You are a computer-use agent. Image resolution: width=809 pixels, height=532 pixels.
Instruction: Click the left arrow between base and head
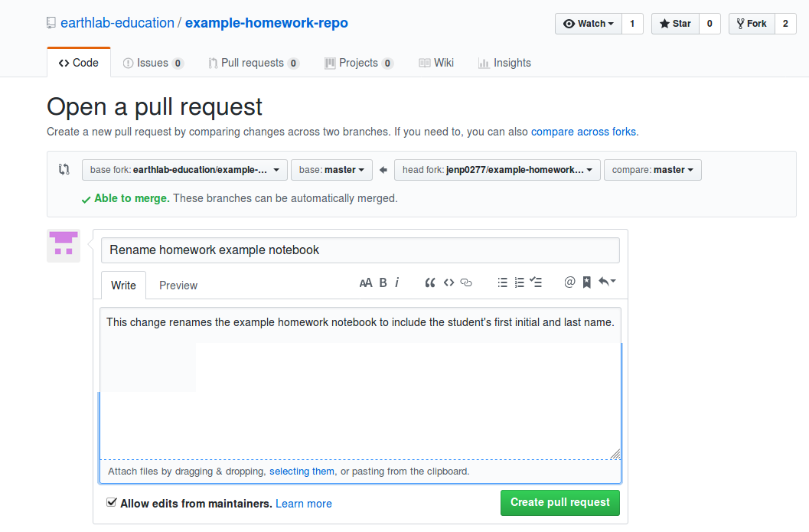pos(383,170)
